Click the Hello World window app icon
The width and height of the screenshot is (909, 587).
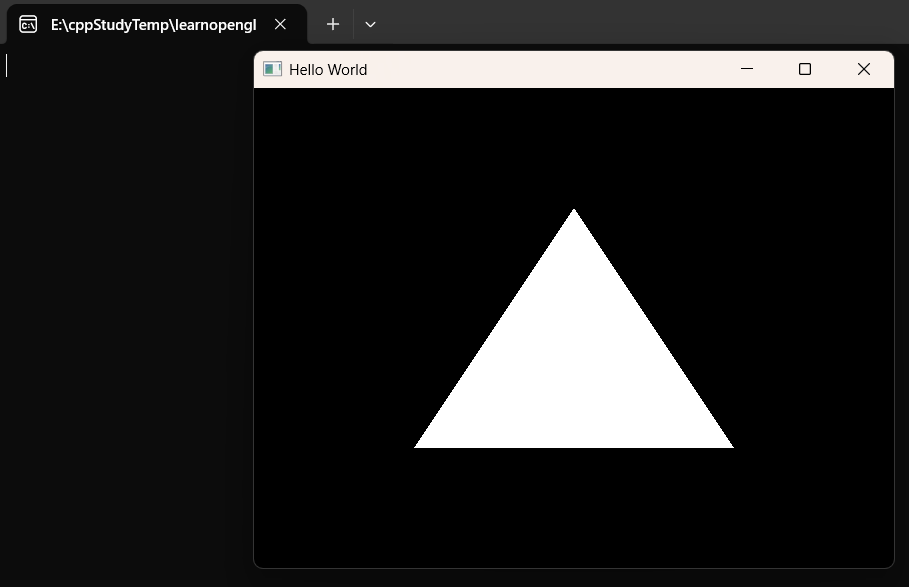tap(272, 70)
